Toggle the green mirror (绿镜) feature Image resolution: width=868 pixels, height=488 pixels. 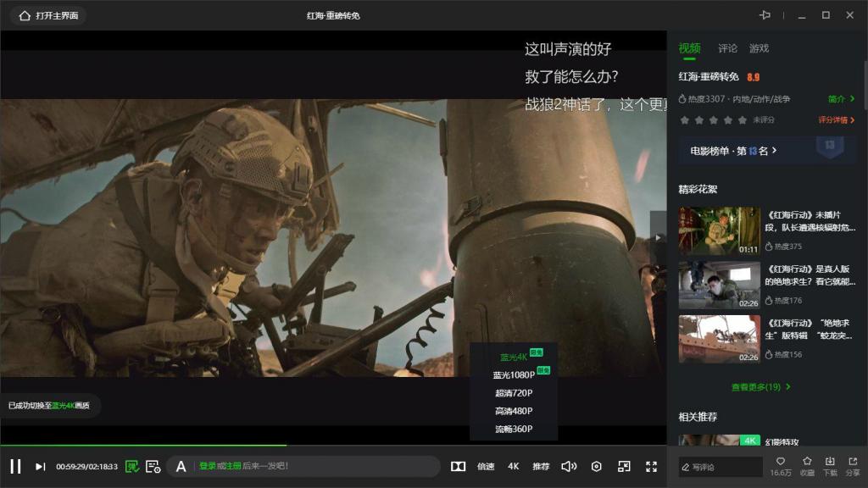tap(131, 466)
